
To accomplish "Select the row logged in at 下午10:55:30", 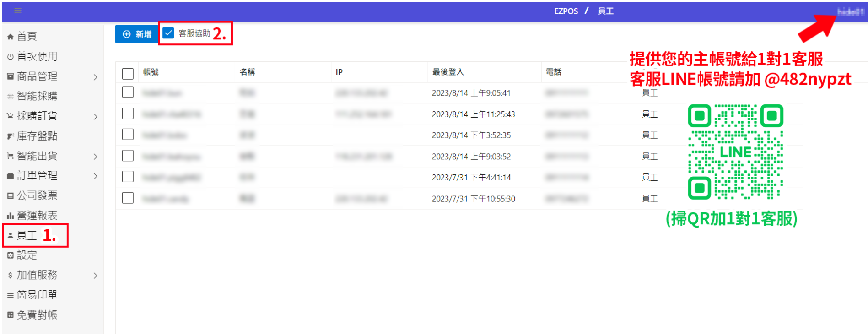I will (x=128, y=198).
